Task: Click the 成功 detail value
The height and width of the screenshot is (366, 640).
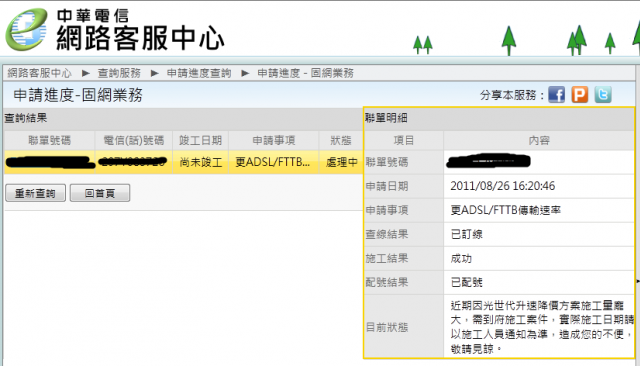Action: click(x=461, y=258)
